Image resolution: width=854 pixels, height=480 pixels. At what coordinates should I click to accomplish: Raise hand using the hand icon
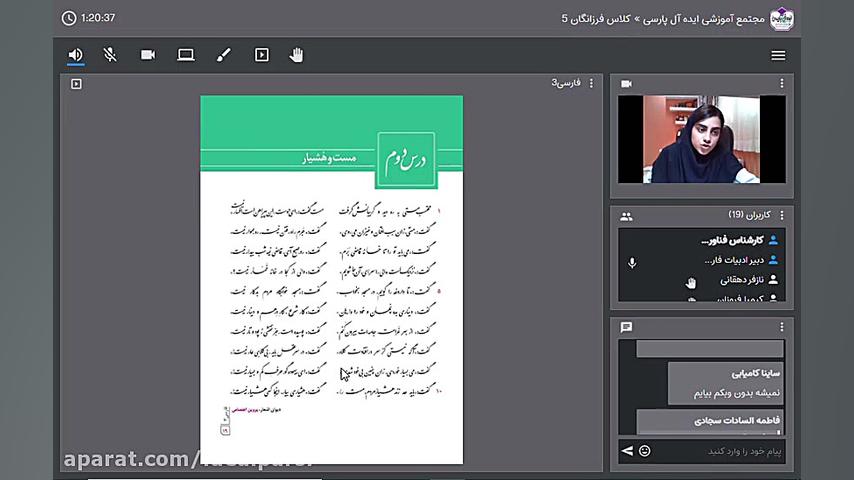pyautogui.click(x=296, y=55)
